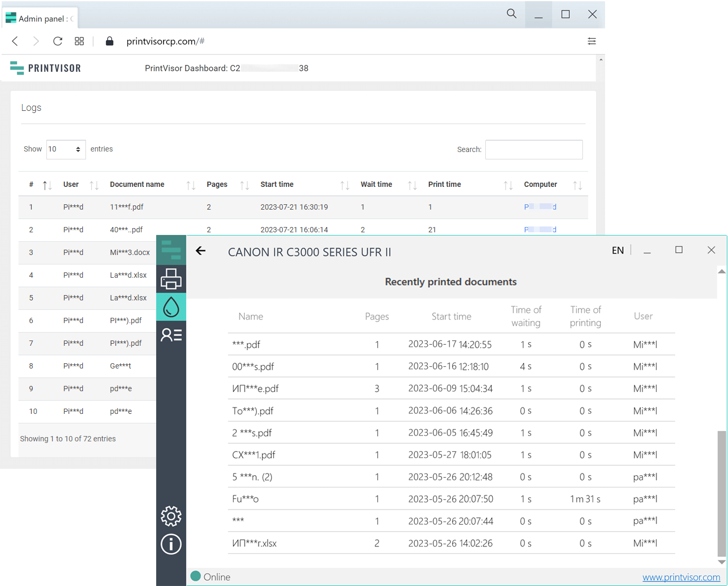
Task: Open the users list sidebar icon
Action: coord(171,335)
